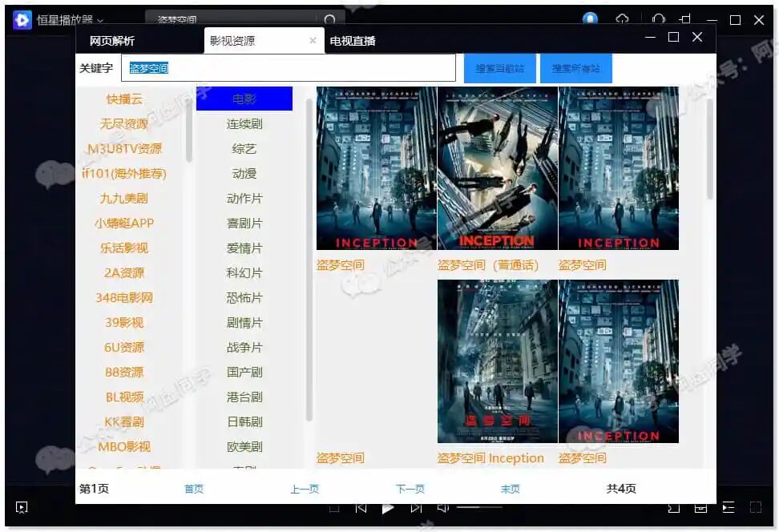The image size is (779, 532).
Task: Click the source list scrollbar
Action: pyautogui.click(x=189, y=131)
